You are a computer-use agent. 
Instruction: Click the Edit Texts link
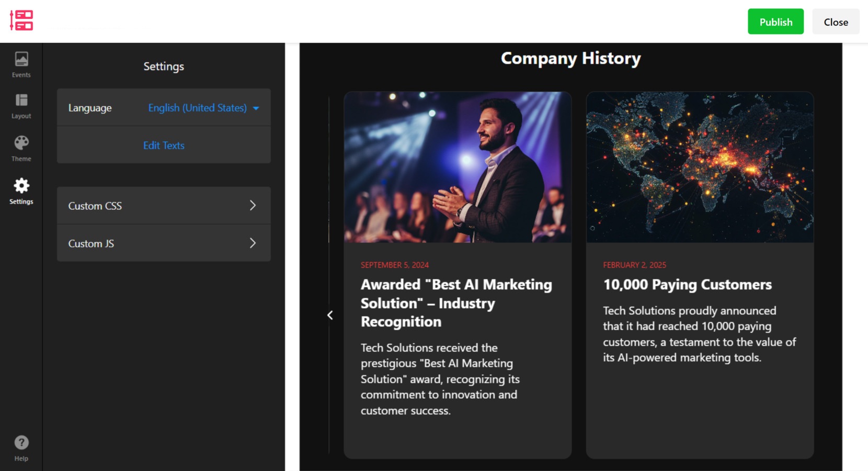pos(164,145)
